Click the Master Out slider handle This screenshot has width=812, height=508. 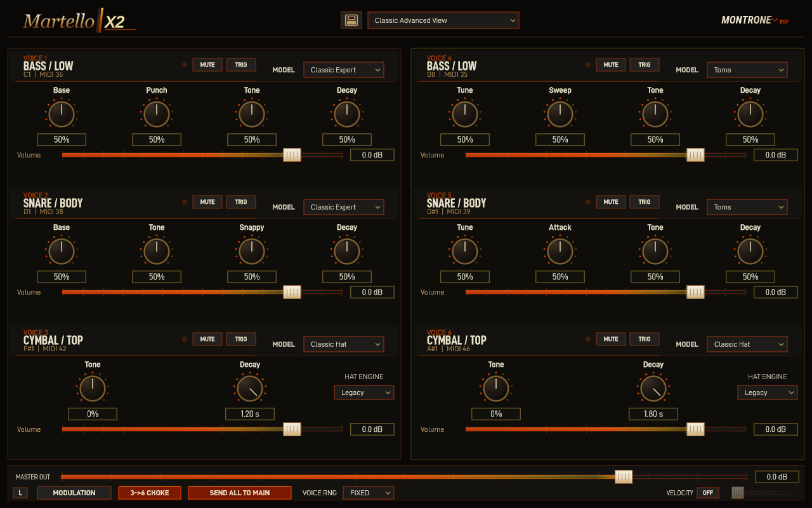coord(624,477)
